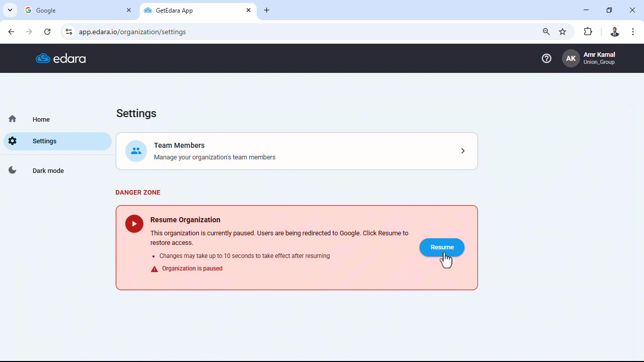Open the Chrome three-dot menu

(633, 32)
